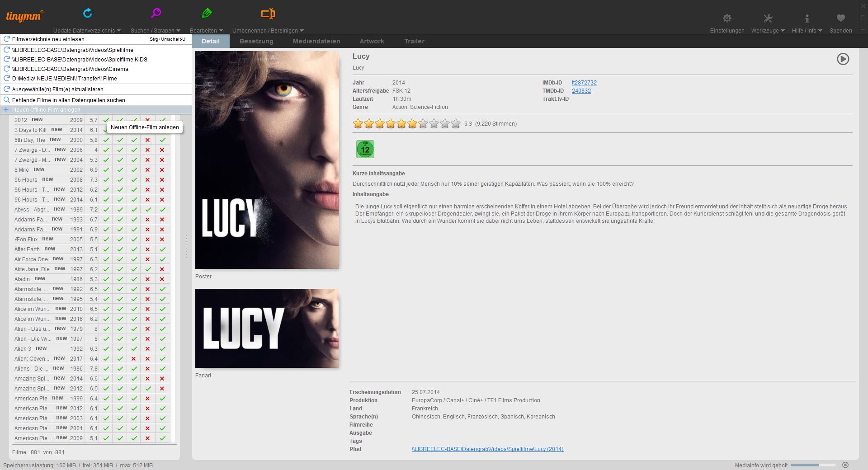Image resolution: width=868 pixels, height=470 pixels.
Task: Click the Werkzeuge wrench icon
Action: (x=768, y=18)
